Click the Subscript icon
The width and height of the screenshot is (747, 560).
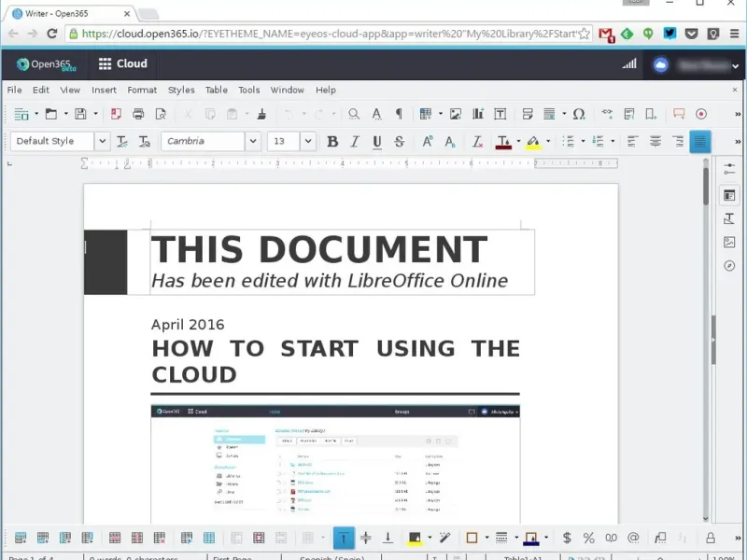pyautogui.click(x=450, y=142)
